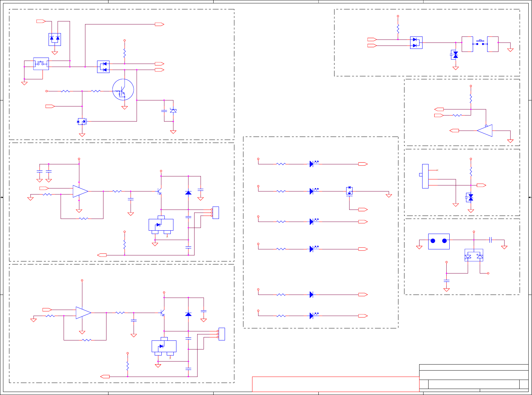Select the feedback resistor under the bottom-left op-amp
Viewport: 532px width, 395px height.
point(86,340)
